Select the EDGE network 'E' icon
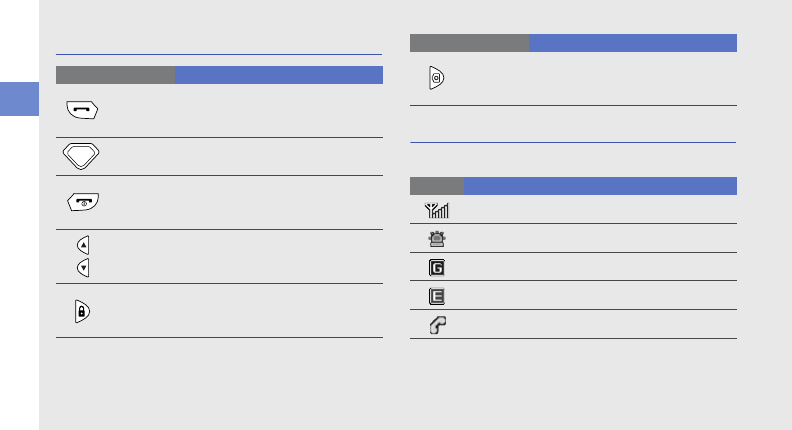 [x=437, y=296]
